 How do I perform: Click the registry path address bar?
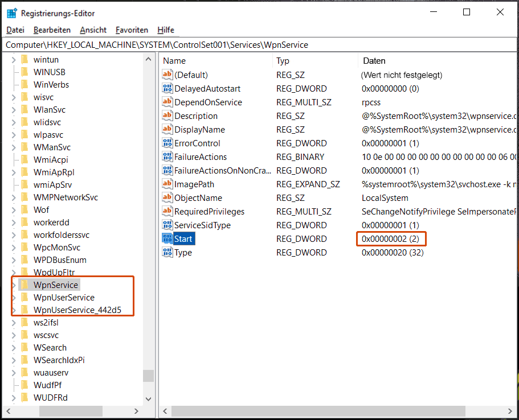coord(260,44)
